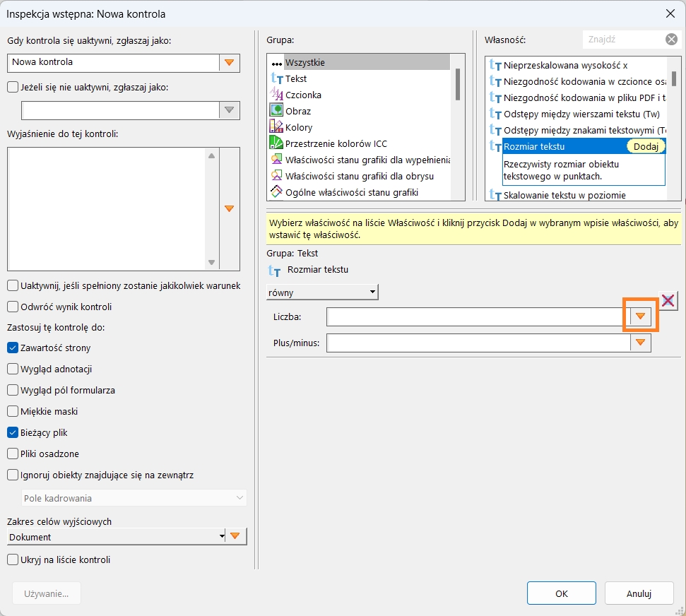Select 'Nieprzeskalowana wysokość x' property

(x=565, y=66)
